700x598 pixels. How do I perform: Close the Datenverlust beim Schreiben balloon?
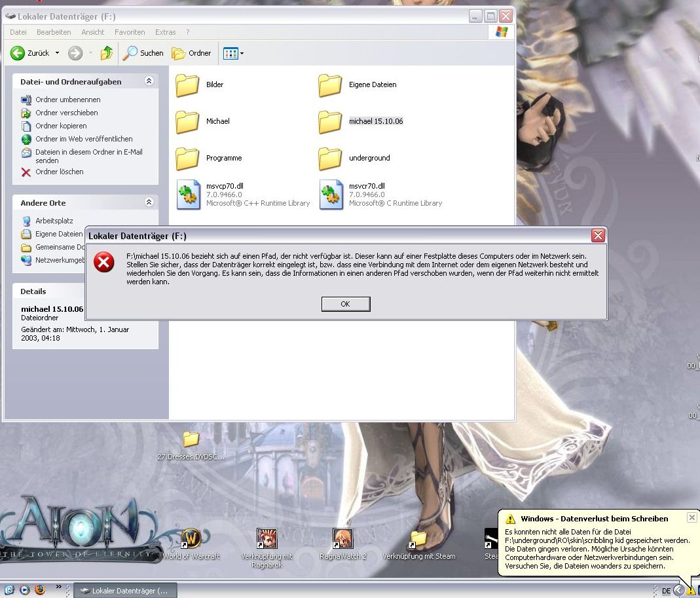coord(691,517)
